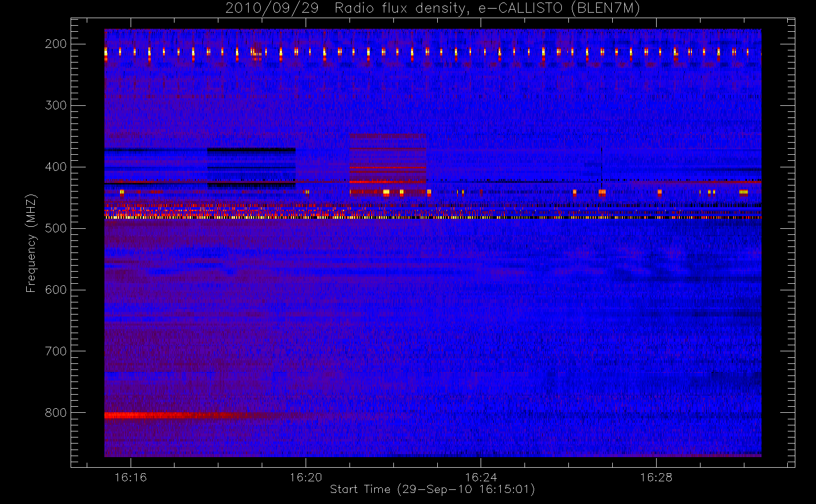Image resolution: width=816 pixels, height=504 pixels.
Task: Click the 200 frequency tick label
Action: (x=56, y=44)
